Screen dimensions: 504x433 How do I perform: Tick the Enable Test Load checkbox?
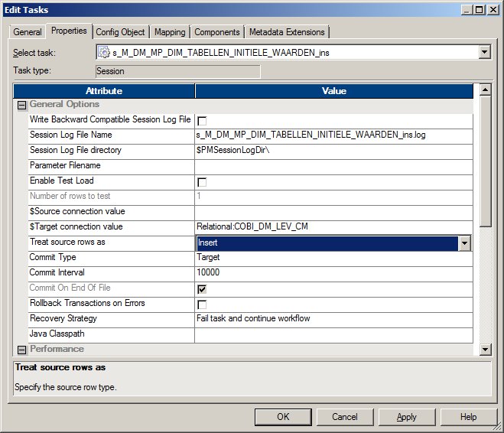202,182
